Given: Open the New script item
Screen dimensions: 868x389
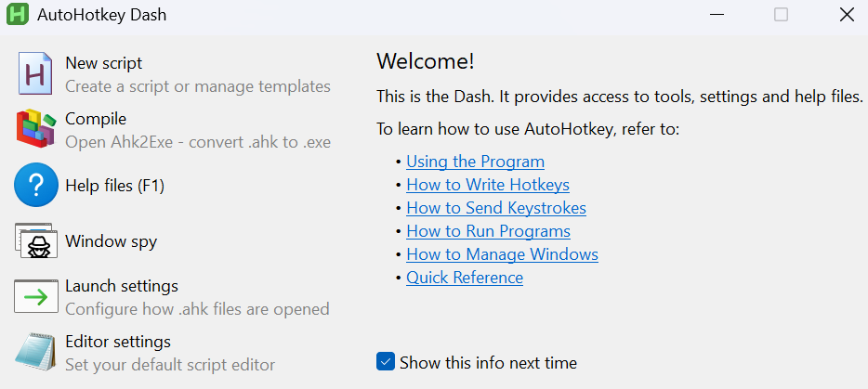Looking at the screenshot, I should (x=103, y=63).
